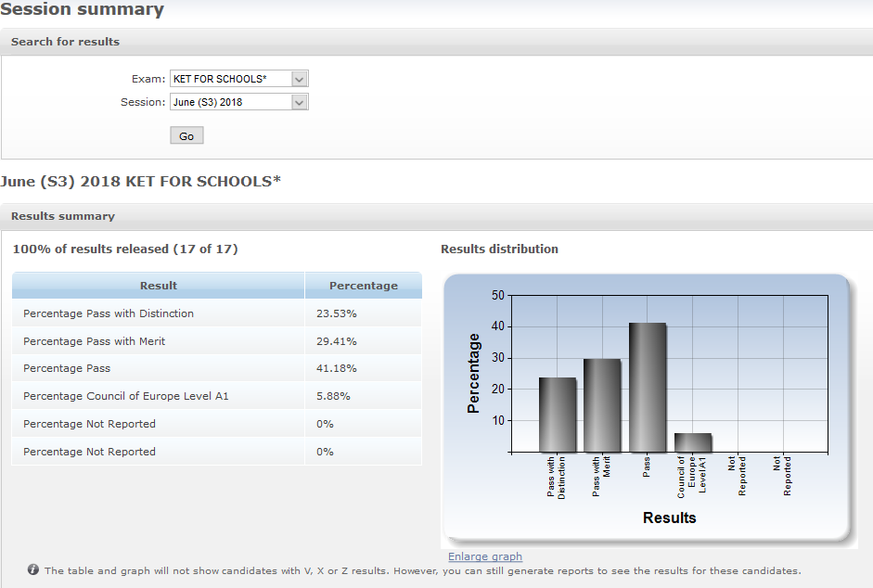
Task: Click the tallest Pass bar in the chart
Action: [648, 388]
